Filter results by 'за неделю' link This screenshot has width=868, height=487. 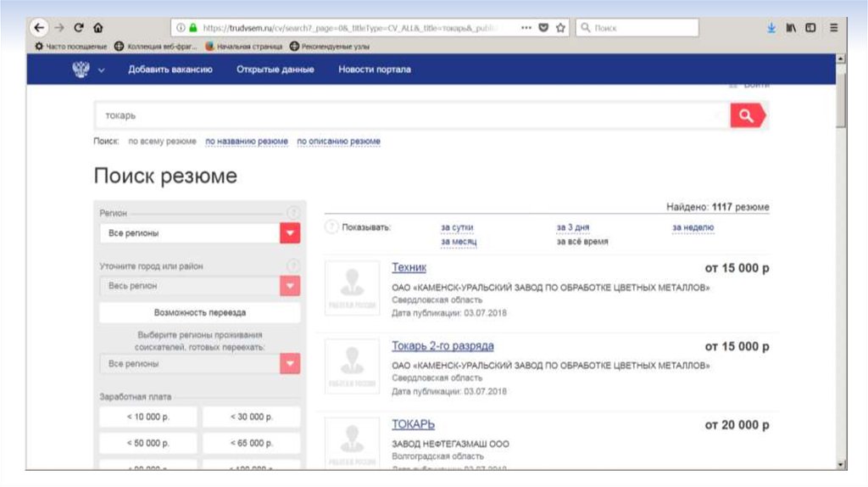[693, 227]
